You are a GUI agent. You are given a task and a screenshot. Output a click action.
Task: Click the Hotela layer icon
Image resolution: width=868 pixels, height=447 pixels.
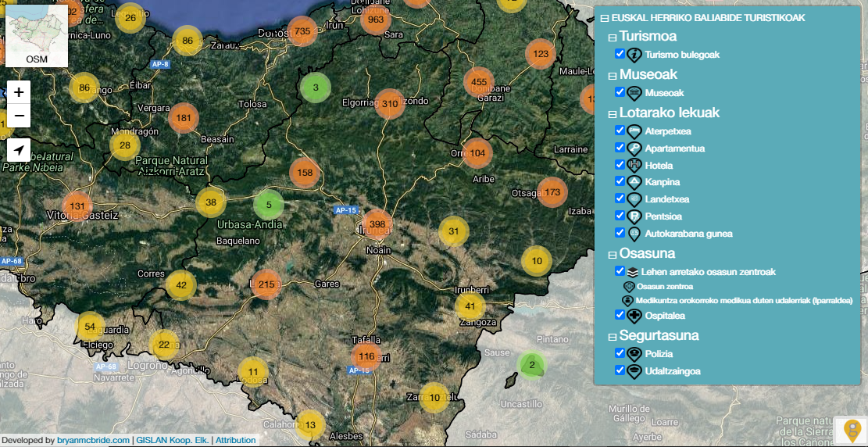tap(634, 165)
